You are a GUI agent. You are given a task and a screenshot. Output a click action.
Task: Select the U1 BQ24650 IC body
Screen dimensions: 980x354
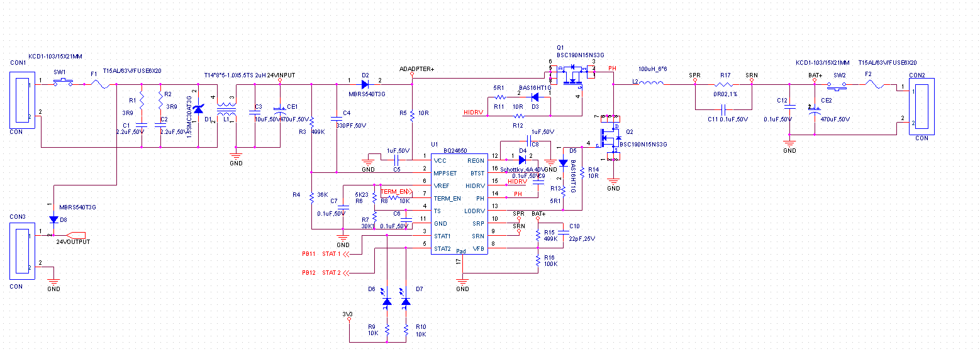(x=459, y=204)
